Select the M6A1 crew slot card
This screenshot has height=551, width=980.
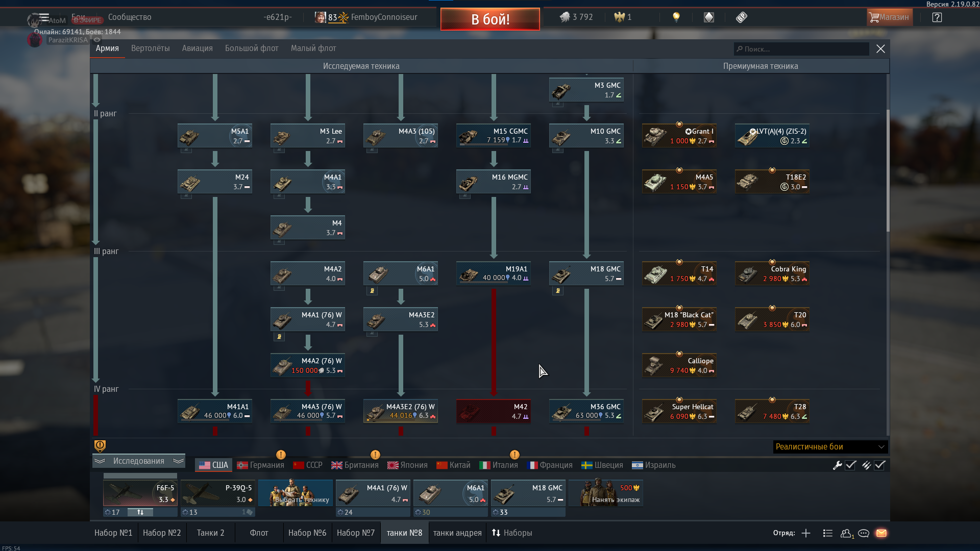click(451, 493)
